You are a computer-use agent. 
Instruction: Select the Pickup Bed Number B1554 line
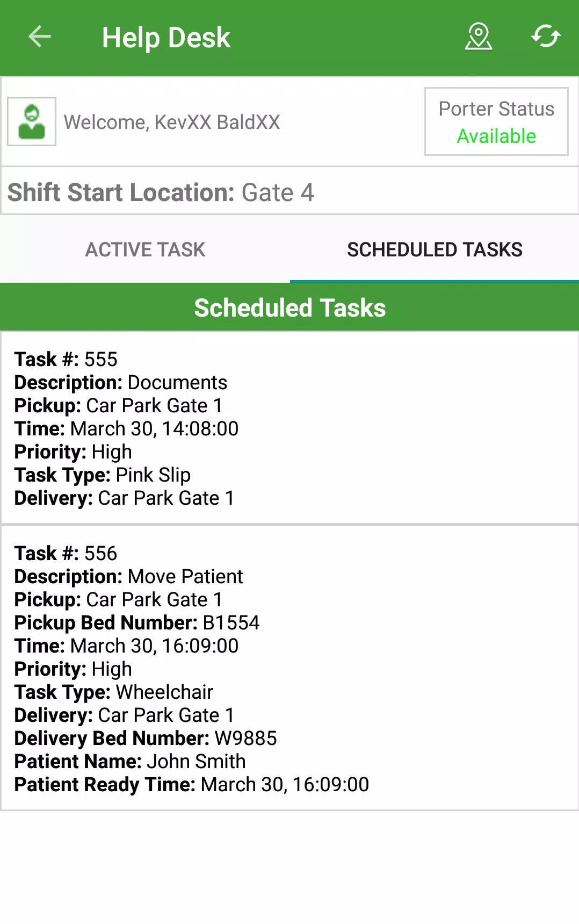(137, 622)
